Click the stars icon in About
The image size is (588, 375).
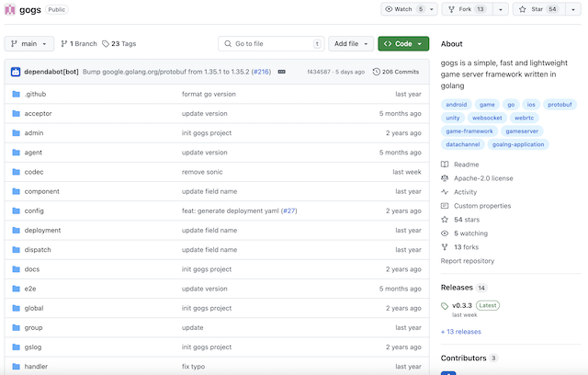(x=445, y=220)
